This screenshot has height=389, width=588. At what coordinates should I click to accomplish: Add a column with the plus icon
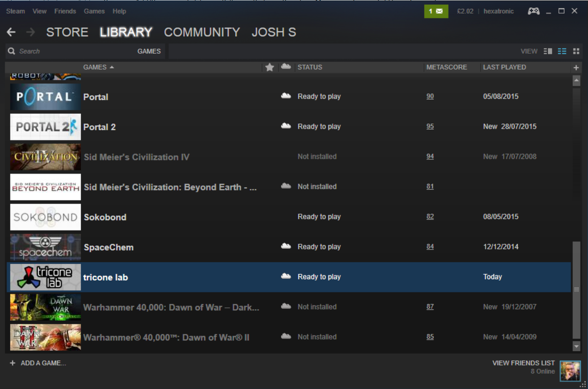click(x=576, y=67)
